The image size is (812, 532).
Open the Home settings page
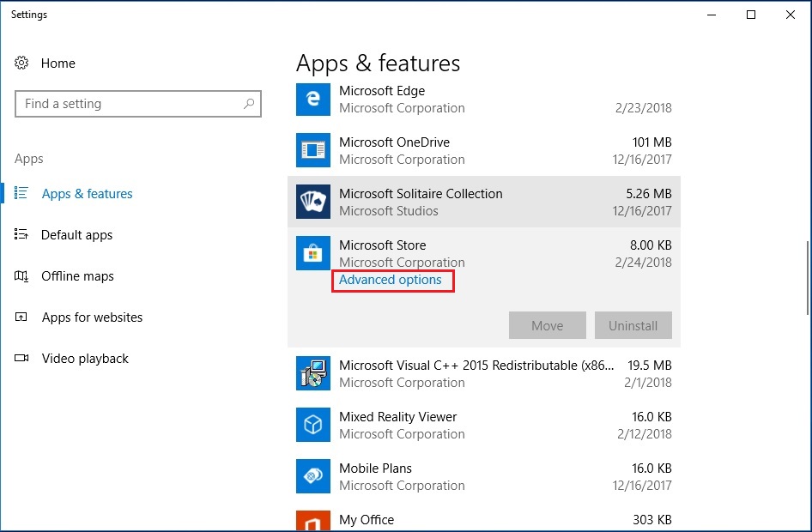58,63
